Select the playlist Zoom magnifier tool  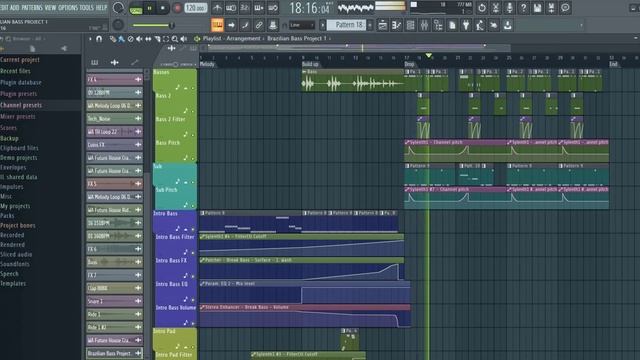point(175,39)
